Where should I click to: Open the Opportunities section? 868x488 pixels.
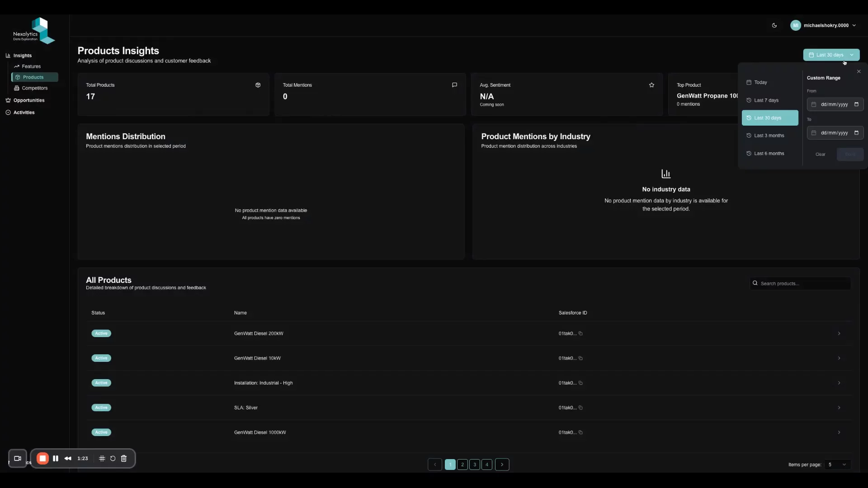tap(28, 100)
